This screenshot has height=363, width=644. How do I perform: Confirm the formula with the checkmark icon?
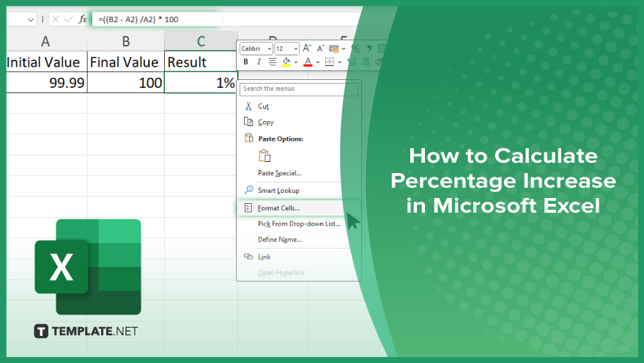pos(69,19)
